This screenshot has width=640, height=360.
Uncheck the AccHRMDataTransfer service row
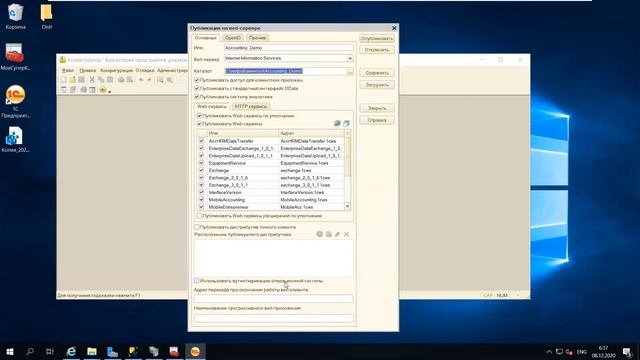click(x=202, y=141)
